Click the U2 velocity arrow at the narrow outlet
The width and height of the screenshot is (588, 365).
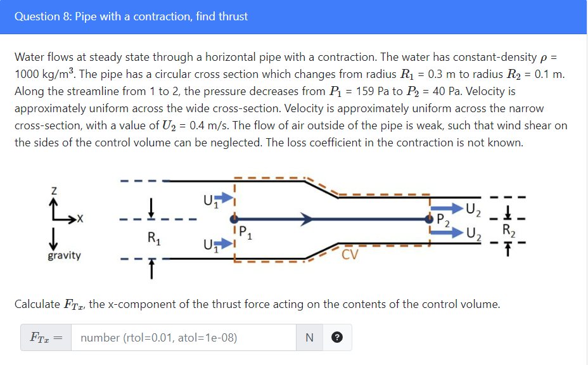tap(445, 209)
